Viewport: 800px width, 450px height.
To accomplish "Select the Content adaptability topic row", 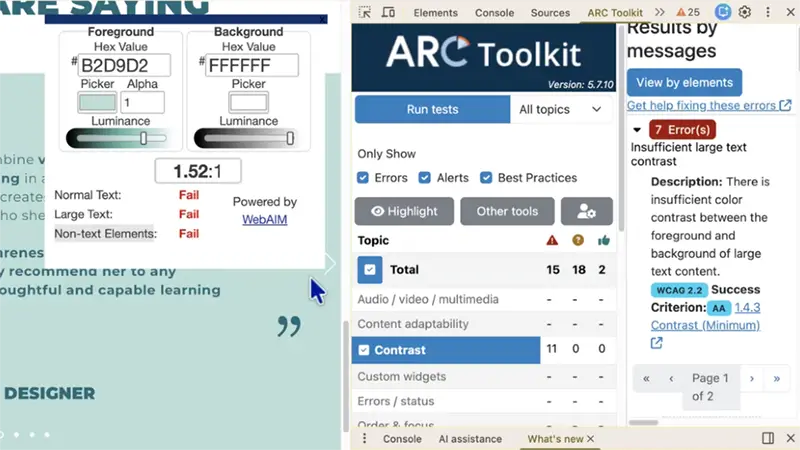I will [483, 323].
